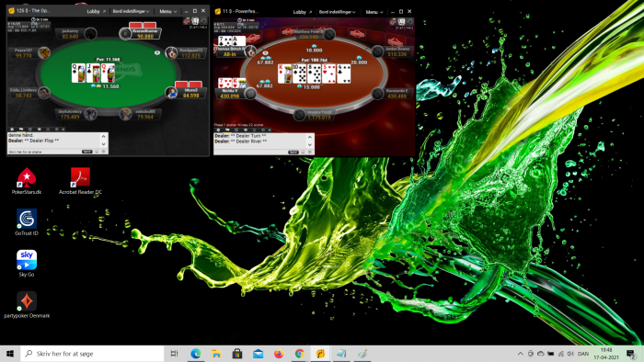
Task: Expand Bord indstillinger dropdown on the Powerfest table
Action: 338,12
